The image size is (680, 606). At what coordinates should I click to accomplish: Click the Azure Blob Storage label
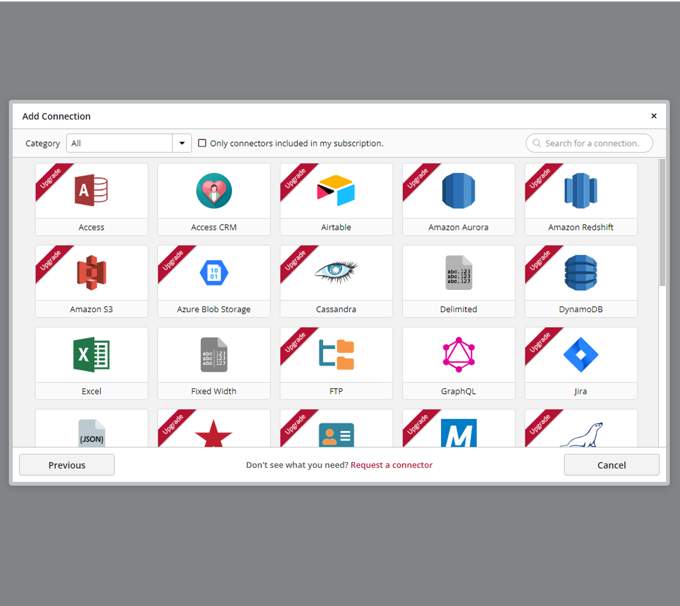tap(214, 309)
